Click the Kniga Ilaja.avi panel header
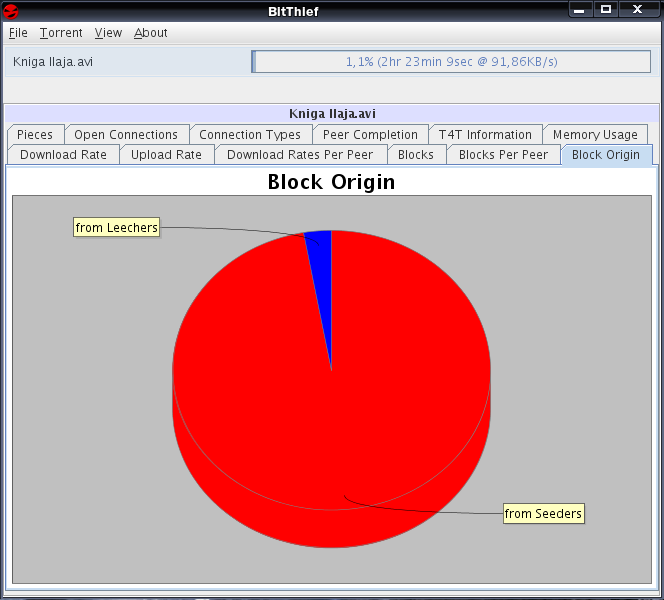664x600 pixels. coord(332,113)
